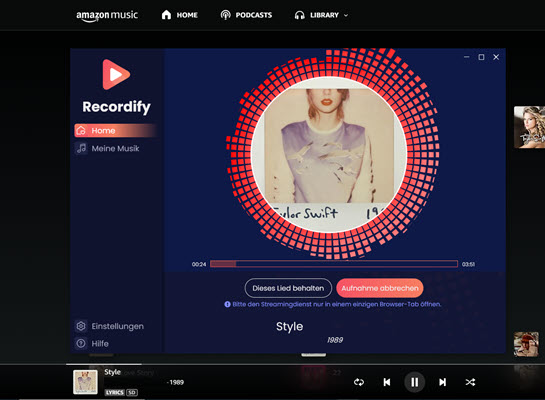The height and width of the screenshot is (400, 545).
Task: Close the Recordify window
Action: (496, 57)
